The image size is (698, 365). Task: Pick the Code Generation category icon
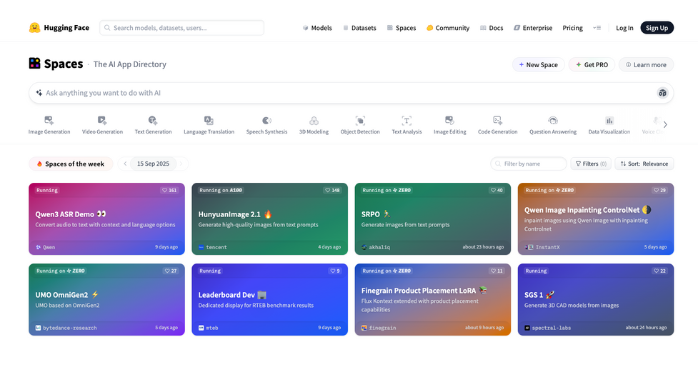click(x=497, y=120)
